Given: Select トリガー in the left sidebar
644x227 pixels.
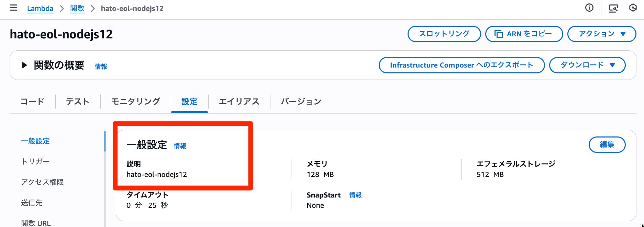Looking at the screenshot, I should (x=35, y=162).
